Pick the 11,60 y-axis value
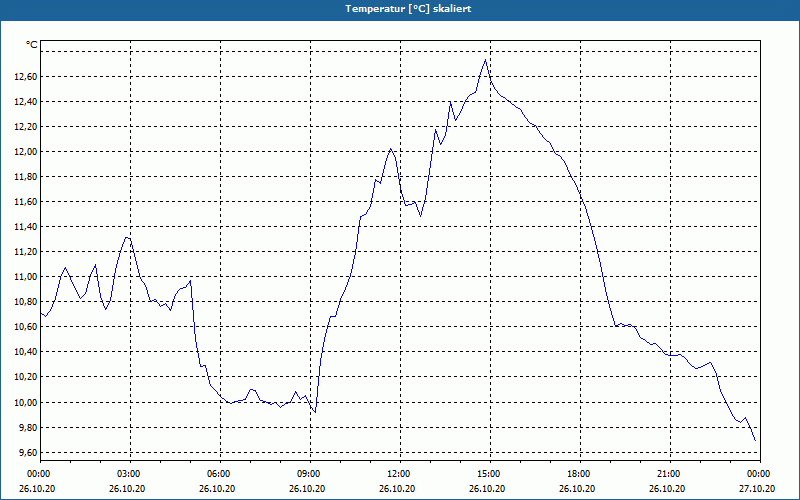The image size is (800, 500). pyautogui.click(x=26, y=202)
